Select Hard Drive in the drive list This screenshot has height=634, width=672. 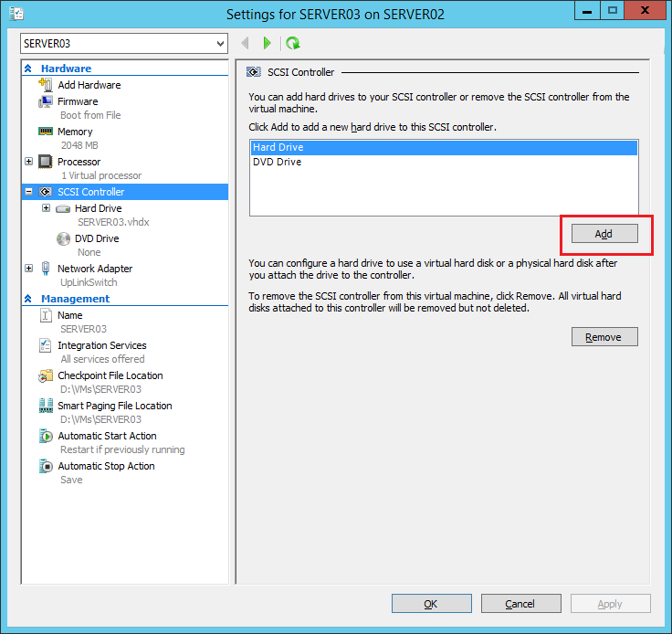[x=444, y=147]
